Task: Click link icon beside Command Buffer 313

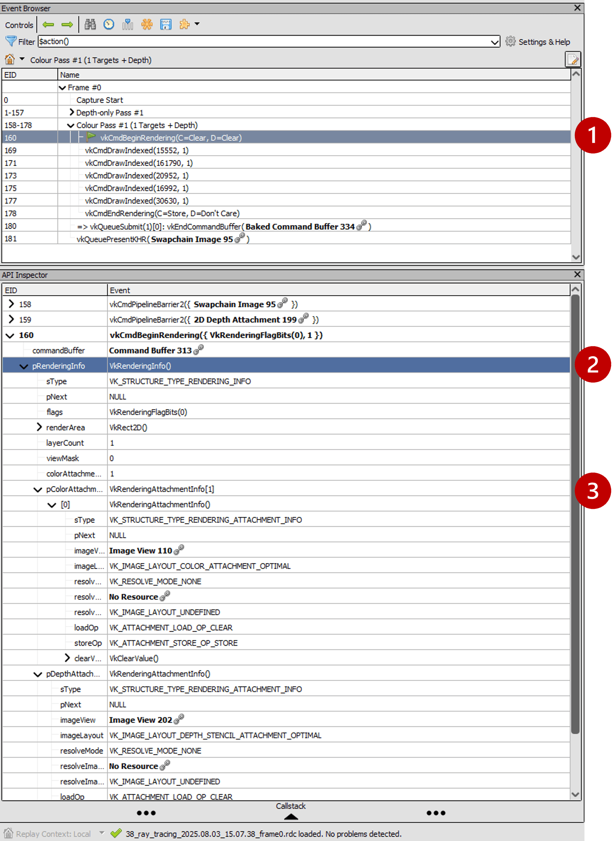Action: [198, 350]
